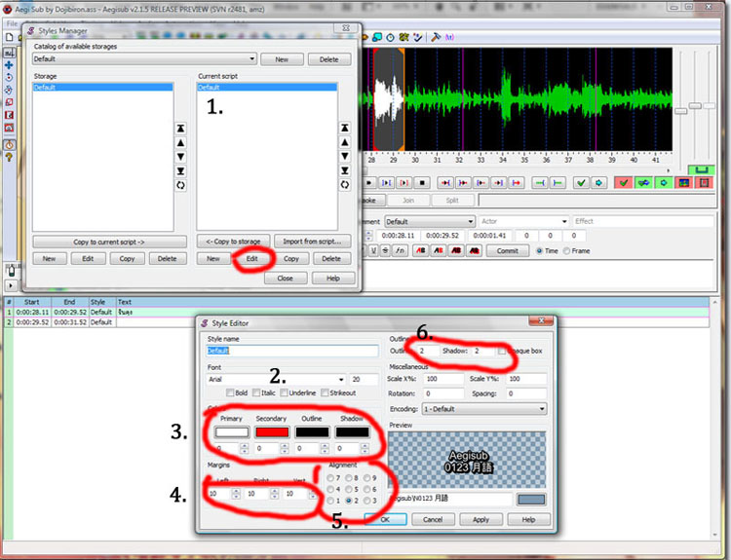The height and width of the screenshot is (560, 731).
Task: Click the first red AB primary color button
Action: 420,250
